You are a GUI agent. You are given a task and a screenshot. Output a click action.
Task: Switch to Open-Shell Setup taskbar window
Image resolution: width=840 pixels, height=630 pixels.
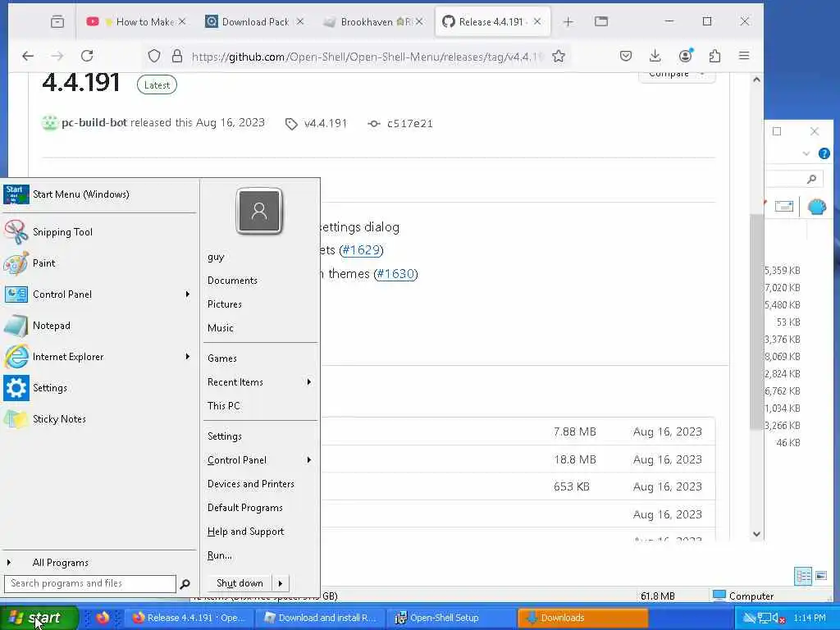click(x=453, y=618)
